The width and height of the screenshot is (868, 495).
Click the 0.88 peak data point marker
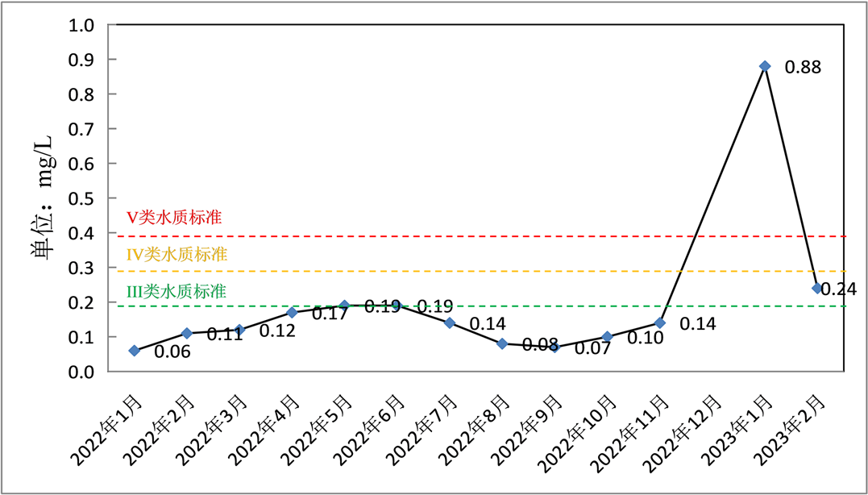point(765,66)
